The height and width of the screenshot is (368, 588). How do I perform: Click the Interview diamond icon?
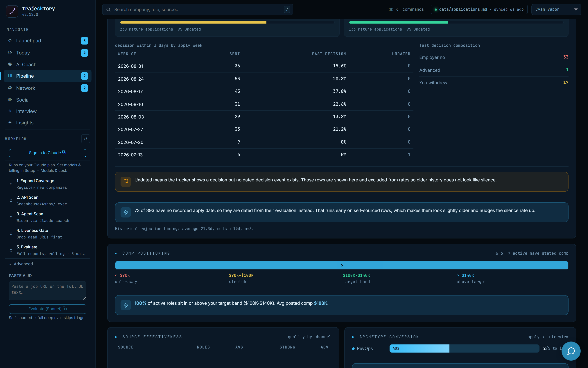[10, 111]
